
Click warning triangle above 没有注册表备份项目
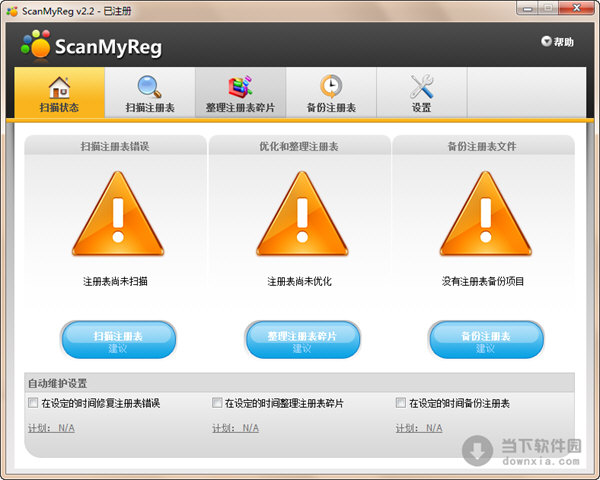486,214
